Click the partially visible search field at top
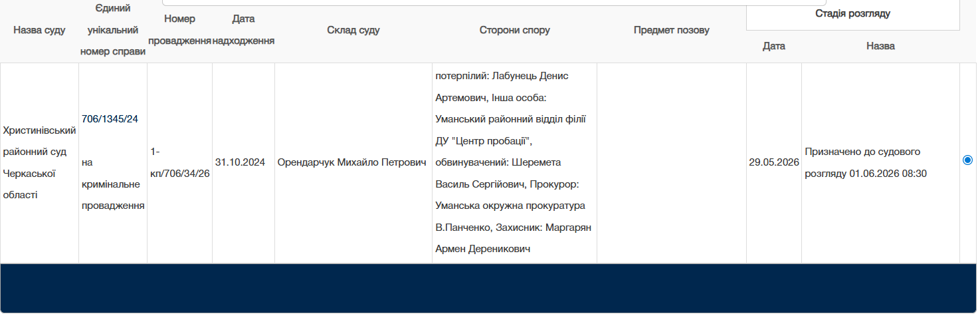This screenshot has width=980, height=320. coord(494,3)
